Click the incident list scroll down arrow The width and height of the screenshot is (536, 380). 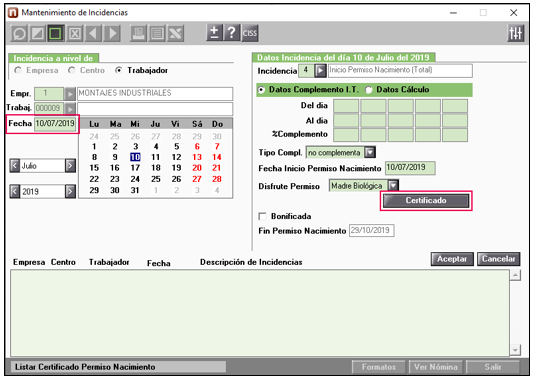coord(515,350)
